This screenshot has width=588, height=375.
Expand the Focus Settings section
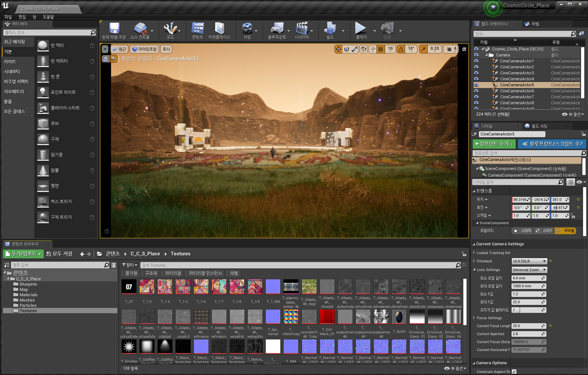[x=474, y=318]
